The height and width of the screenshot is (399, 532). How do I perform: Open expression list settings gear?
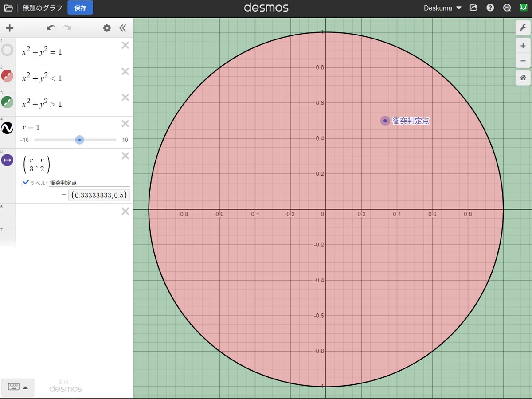(107, 28)
